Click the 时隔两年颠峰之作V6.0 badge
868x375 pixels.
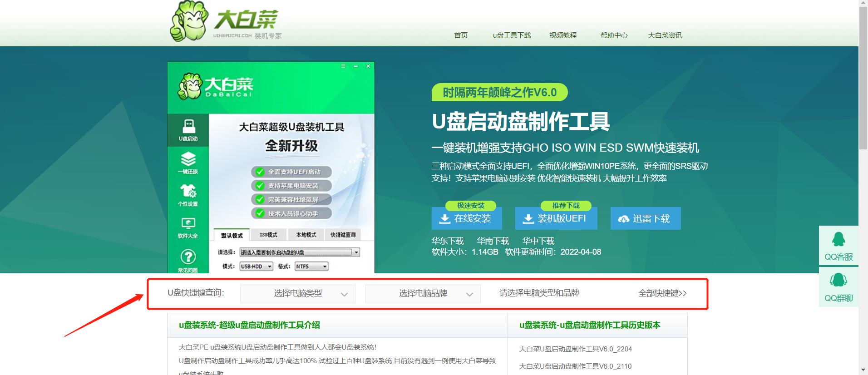tap(499, 93)
